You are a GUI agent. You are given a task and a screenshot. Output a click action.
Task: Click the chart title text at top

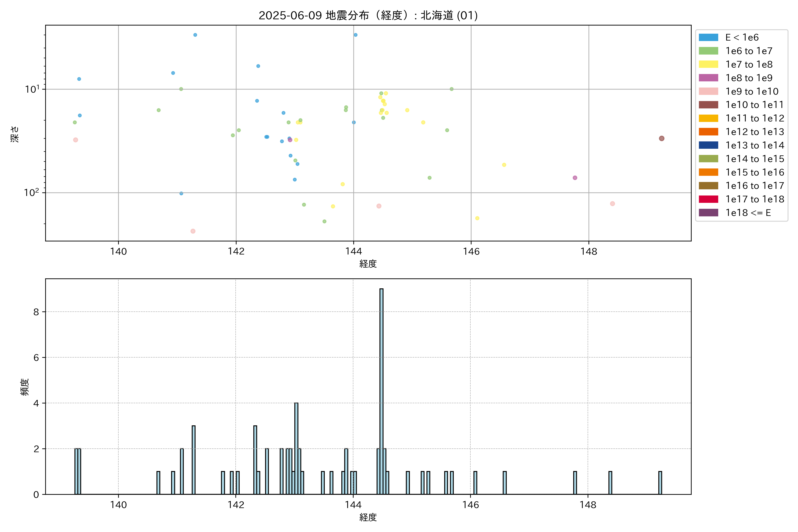(368, 16)
